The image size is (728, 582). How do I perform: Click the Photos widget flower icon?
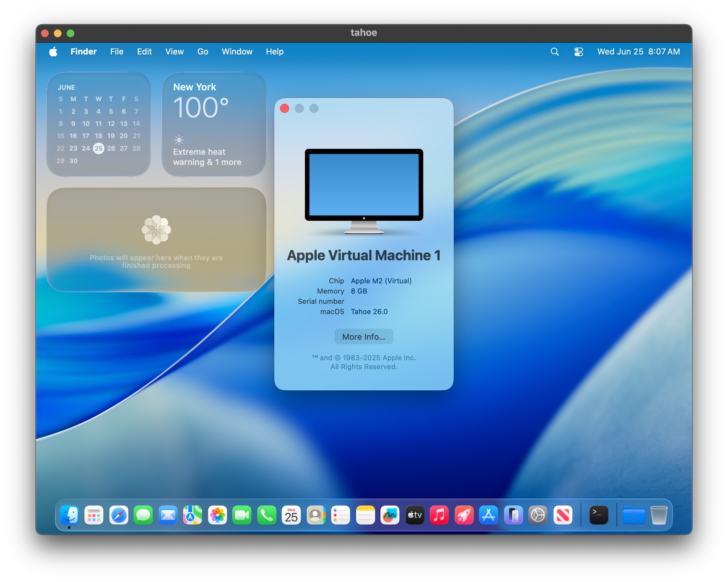click(156, 230)
